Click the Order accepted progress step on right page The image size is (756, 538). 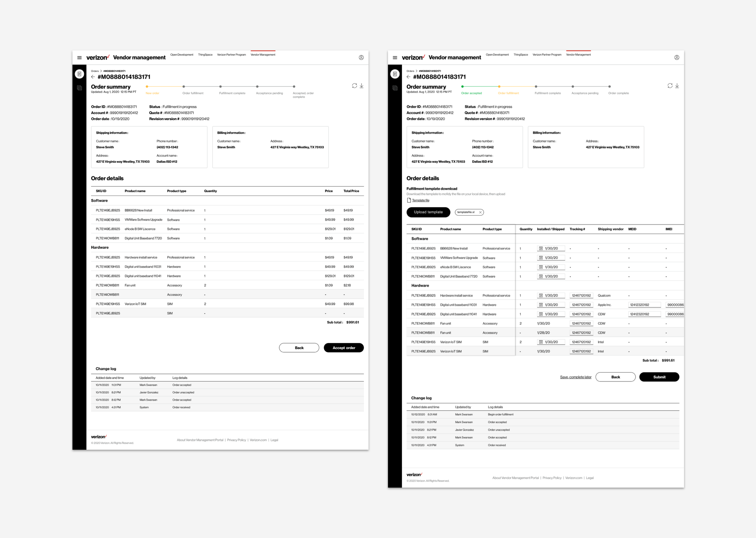(471, 93)
